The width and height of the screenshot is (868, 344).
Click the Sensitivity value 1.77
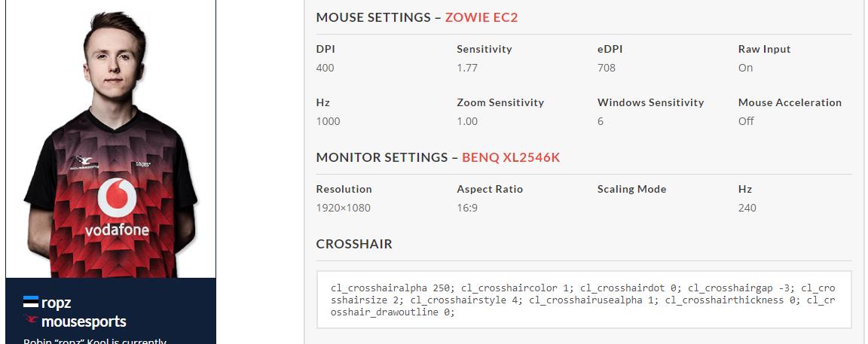(466, 68)
